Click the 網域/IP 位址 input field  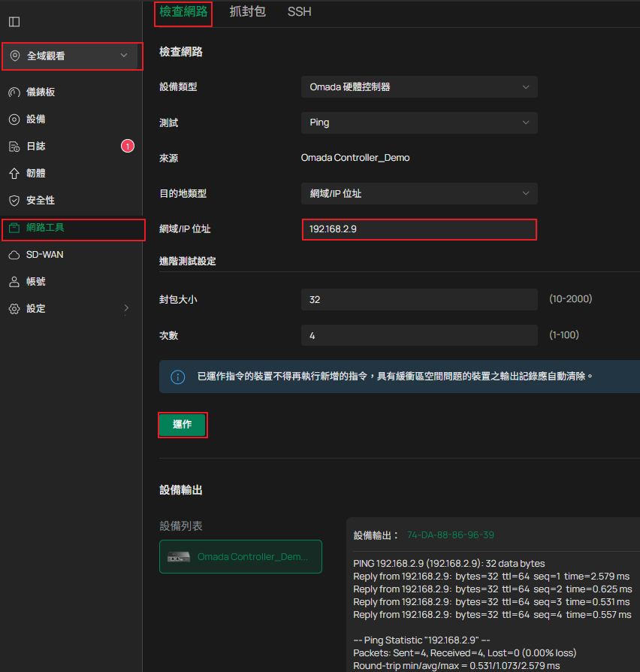[418, 229]
